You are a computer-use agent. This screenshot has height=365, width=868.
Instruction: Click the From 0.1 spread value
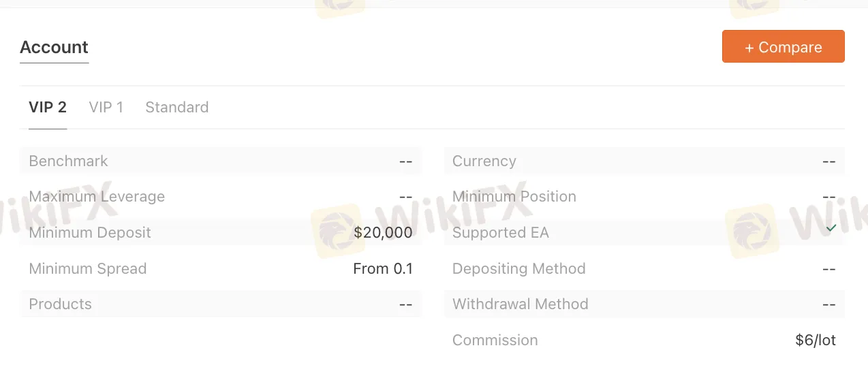(383, 269)
